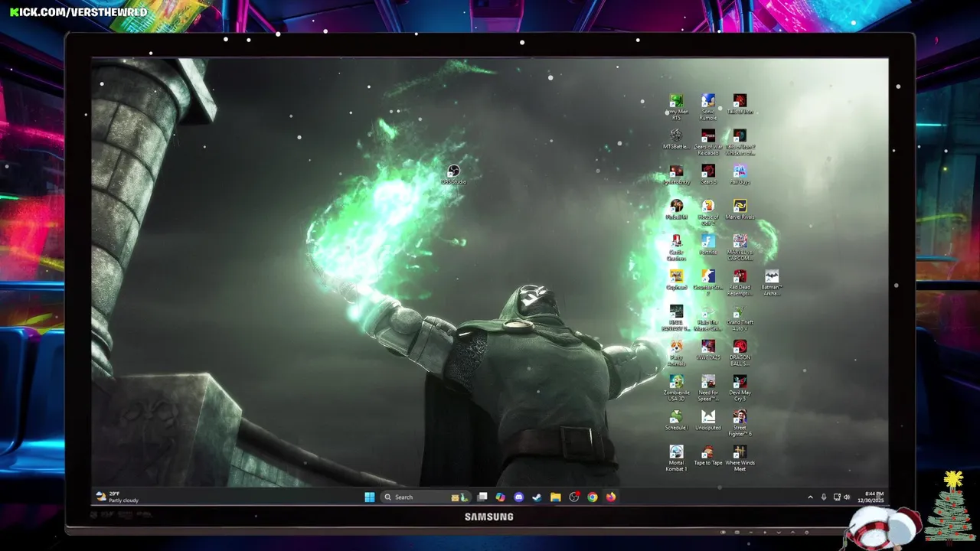
Task: Expand the hidden system tray icons
Action: [810, 497]
